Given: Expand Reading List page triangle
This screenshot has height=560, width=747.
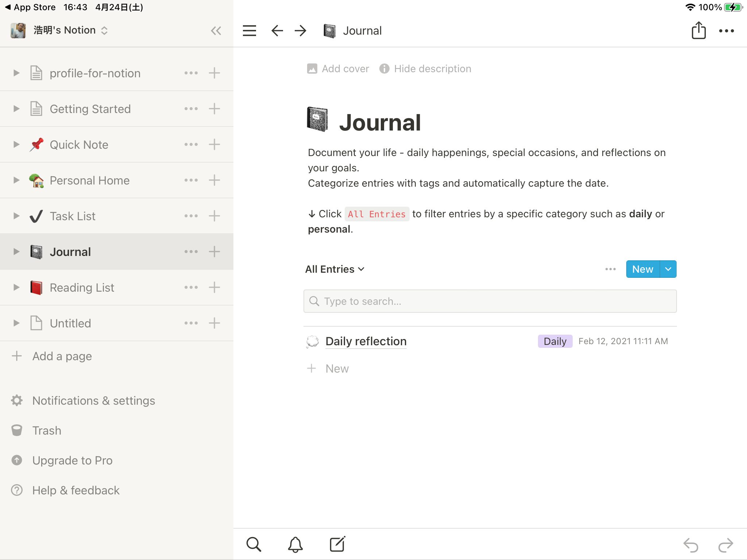Looking at the screenshot, I should tap(16, 287).
